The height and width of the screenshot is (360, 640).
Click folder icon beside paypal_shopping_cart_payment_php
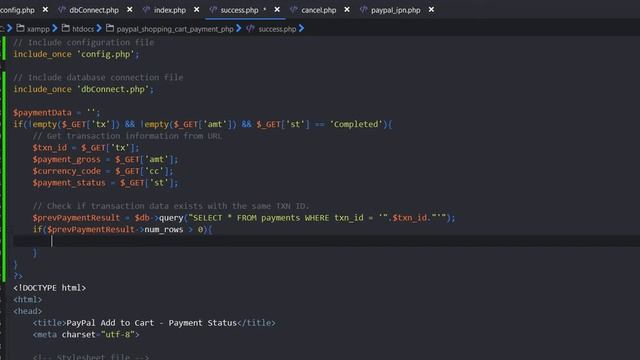110,28
